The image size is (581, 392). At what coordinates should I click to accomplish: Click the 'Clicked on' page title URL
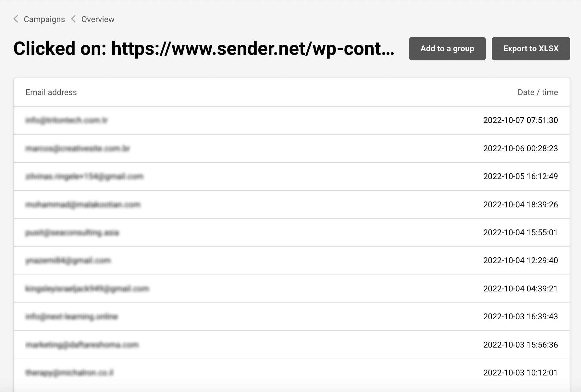click(x=253, y=49)
